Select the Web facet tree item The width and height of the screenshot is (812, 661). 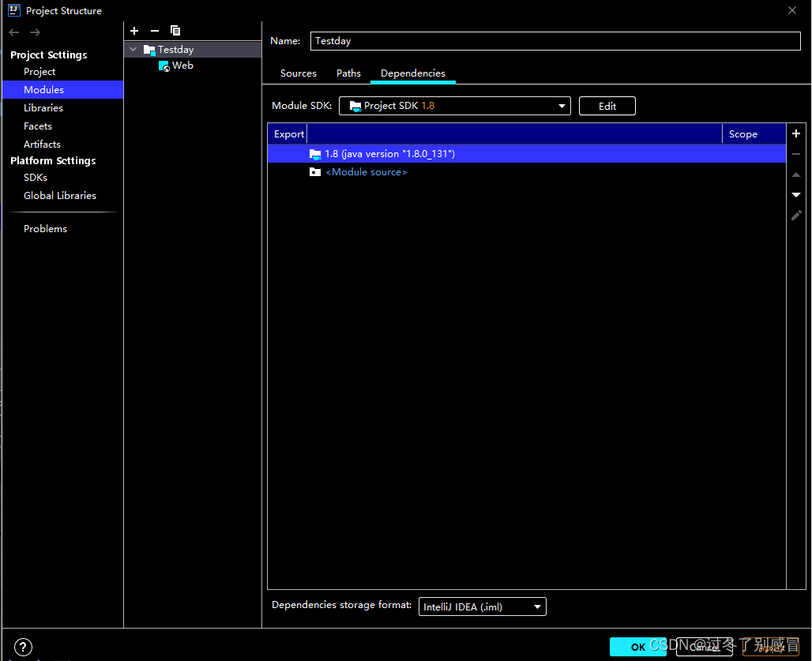pyautogui.click(x=182, y=66)
